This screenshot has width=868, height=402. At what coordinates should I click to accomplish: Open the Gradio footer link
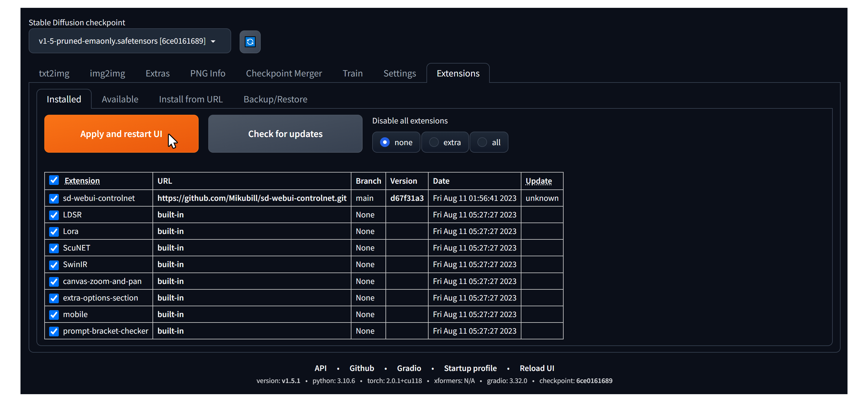pos(409,368)
